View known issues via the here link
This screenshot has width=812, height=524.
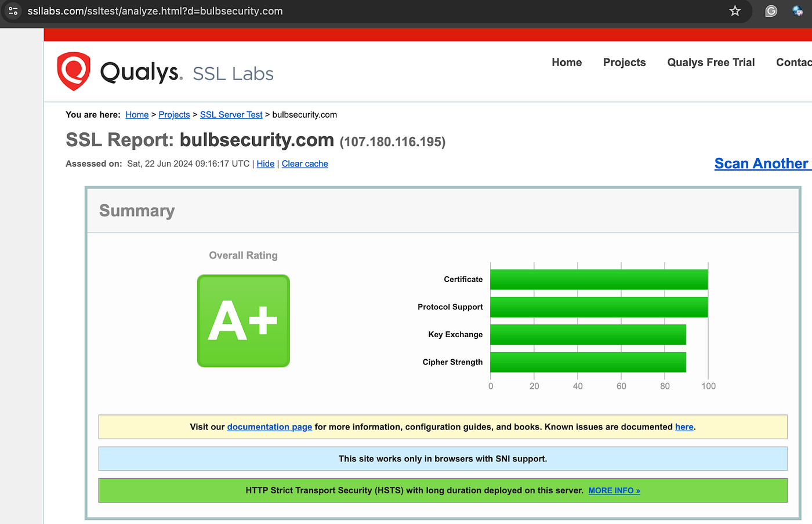(x=684, y=427)
